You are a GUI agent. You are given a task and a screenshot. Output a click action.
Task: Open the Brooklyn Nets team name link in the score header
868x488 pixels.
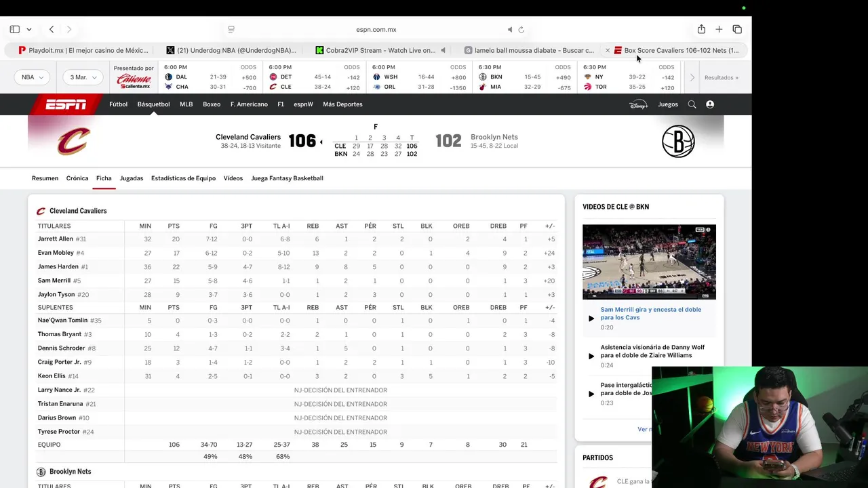pos(494,137)
